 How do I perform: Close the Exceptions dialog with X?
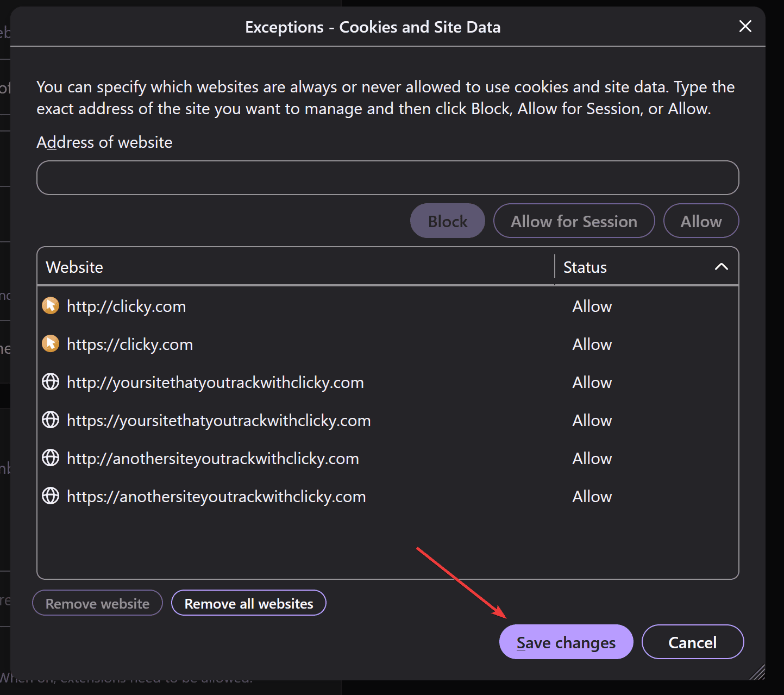[745, 26]
